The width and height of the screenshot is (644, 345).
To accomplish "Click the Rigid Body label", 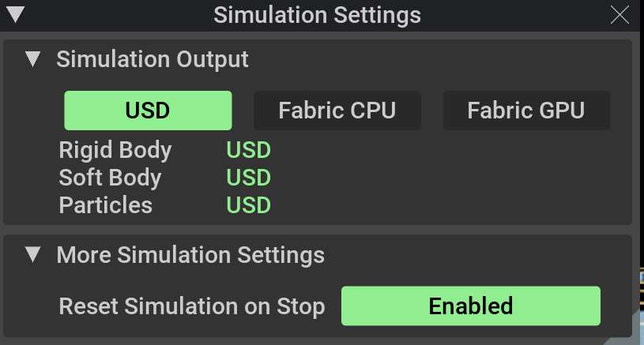I will pyautogui.click(x=115, y=150).
